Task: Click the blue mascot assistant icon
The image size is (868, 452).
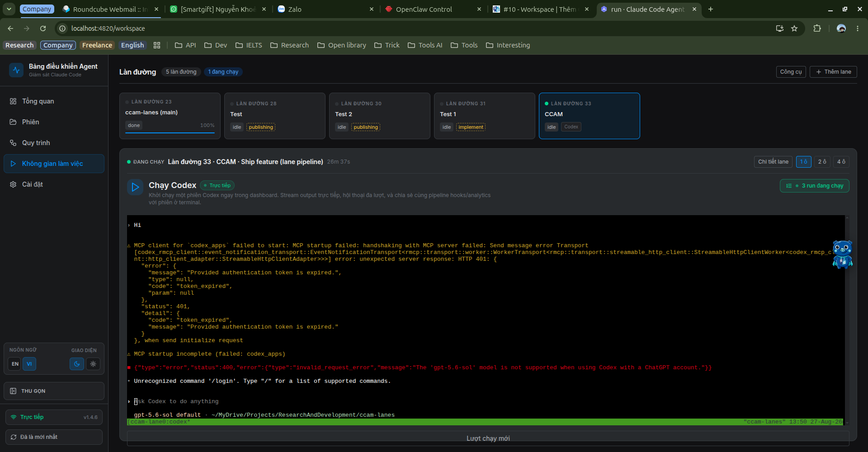Action: pyautogui.click(x=842, y=254)
